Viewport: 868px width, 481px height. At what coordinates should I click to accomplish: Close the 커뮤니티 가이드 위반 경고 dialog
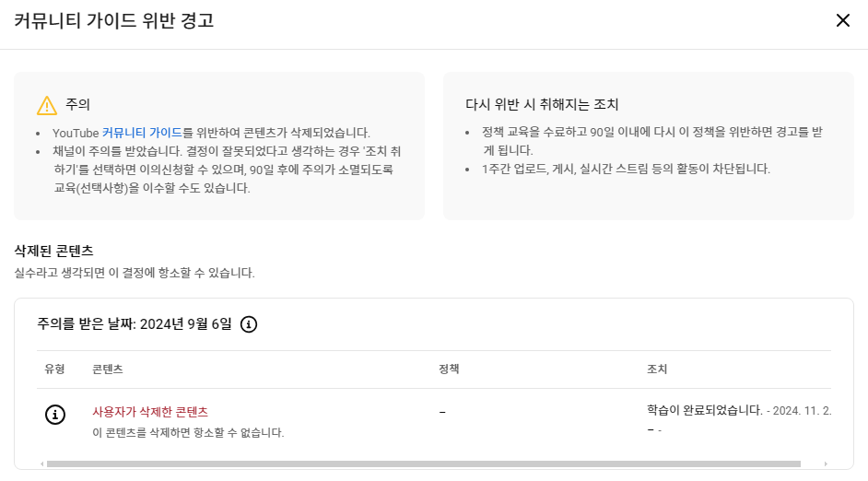coord(842,20)
